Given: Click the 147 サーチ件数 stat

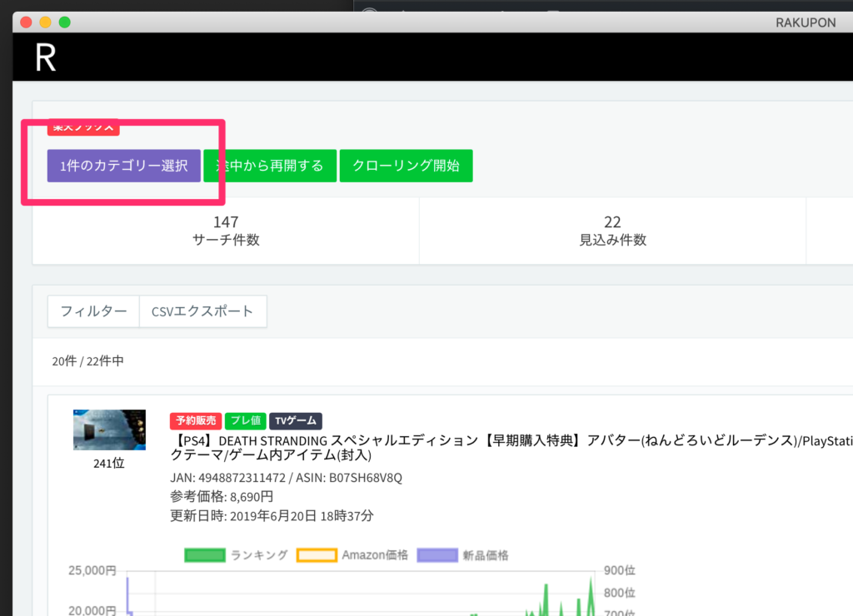Looking at the screenshot, I should [x=225, y=231].
